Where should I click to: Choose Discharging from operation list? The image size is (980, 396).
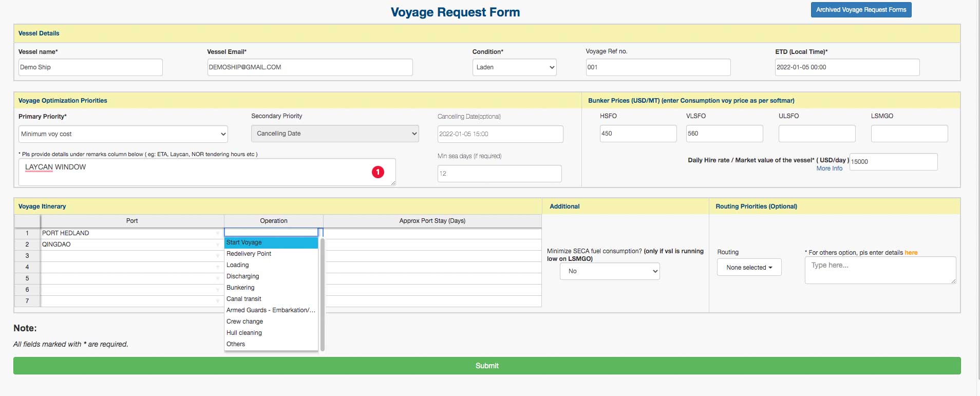[x=271, y=276]
